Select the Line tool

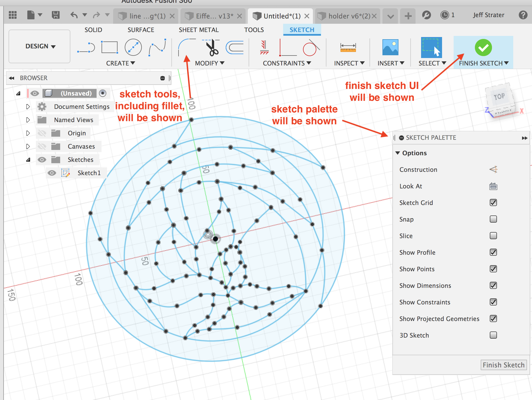[x=86, y=48]
